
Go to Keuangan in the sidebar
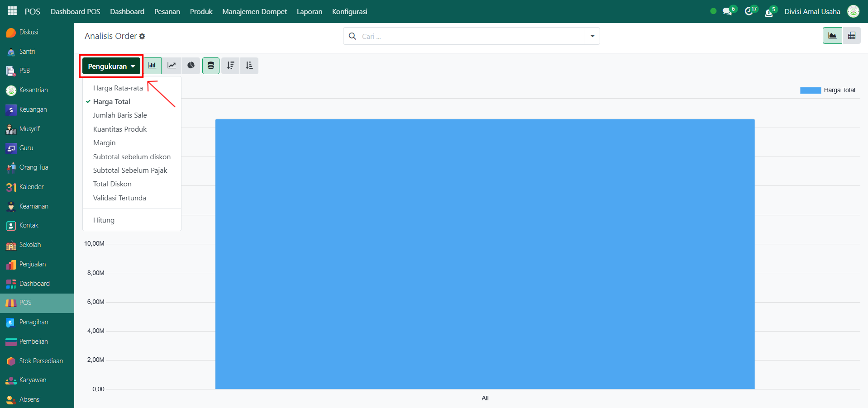(33, 109)
